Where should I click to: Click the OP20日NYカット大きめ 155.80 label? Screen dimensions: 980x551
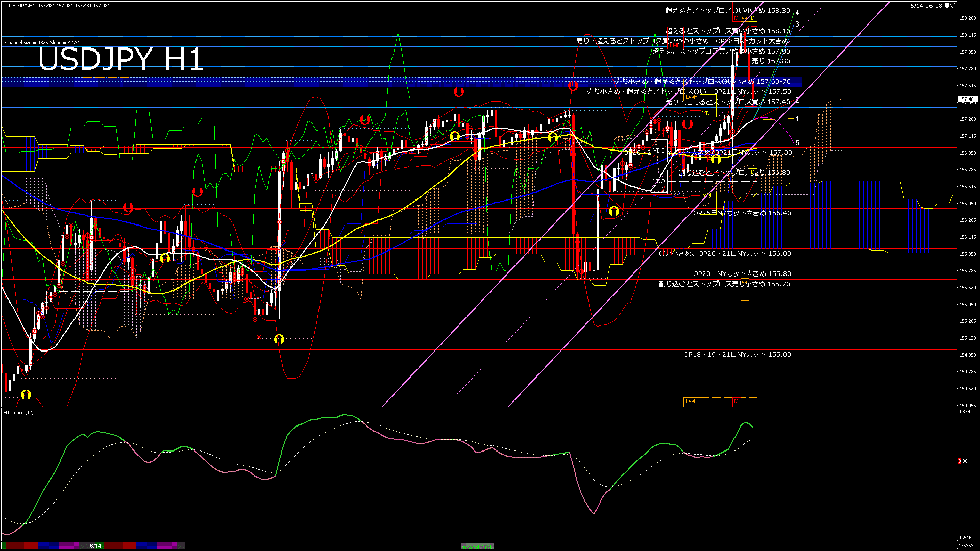pyautogui.click(x=742, y=274)
